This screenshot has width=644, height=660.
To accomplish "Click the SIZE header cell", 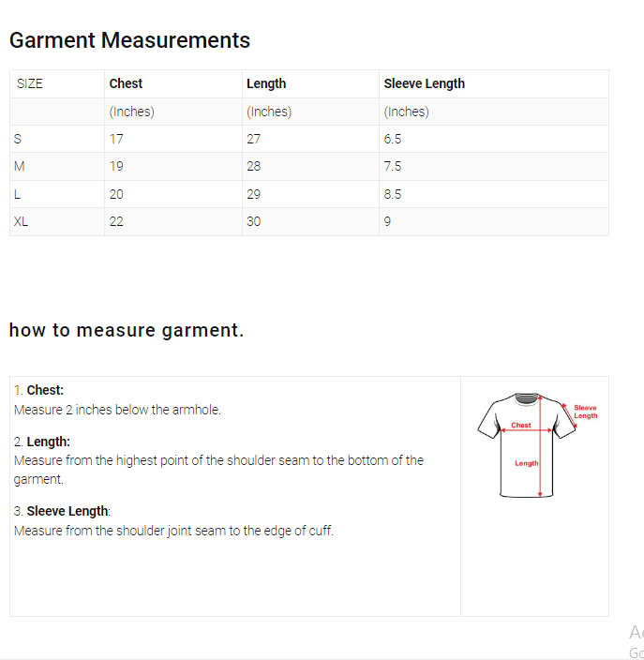I will click(30, 83).
